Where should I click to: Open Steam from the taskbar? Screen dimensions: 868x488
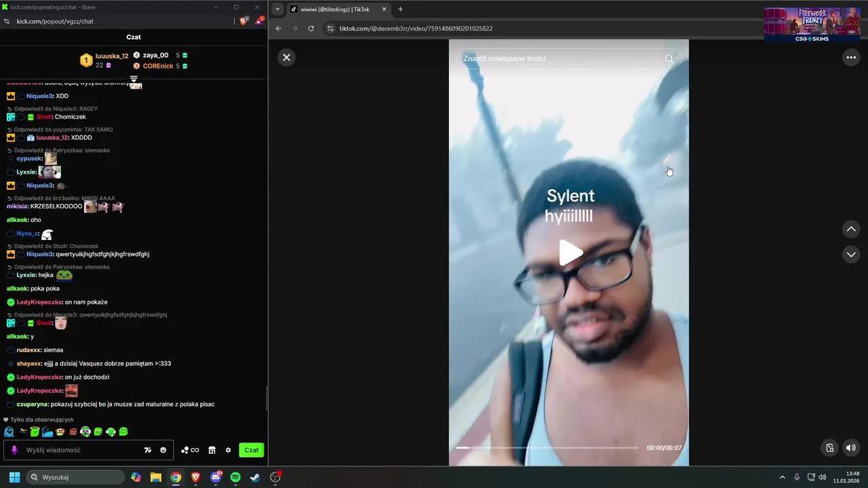255,477
